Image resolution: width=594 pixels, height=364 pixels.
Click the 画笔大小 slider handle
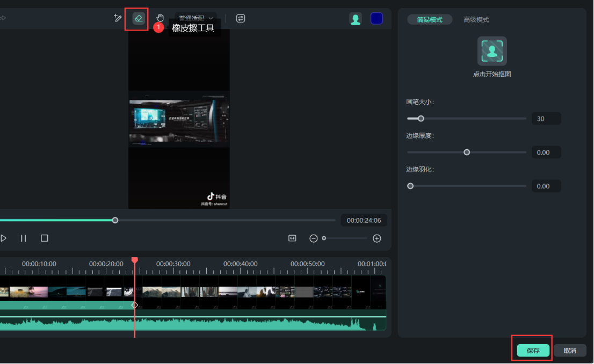pyautogui.click(x=421, y=119)
